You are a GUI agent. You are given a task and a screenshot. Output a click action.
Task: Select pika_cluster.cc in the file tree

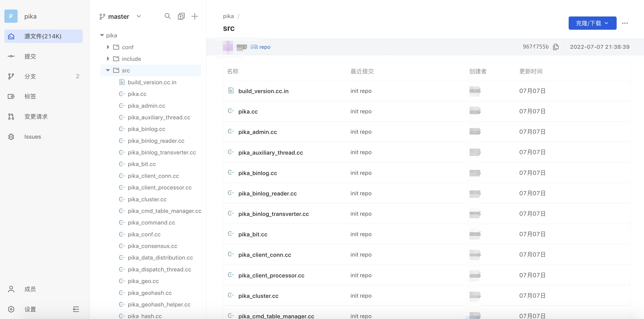pyautogui.click(x=147, y=199)
